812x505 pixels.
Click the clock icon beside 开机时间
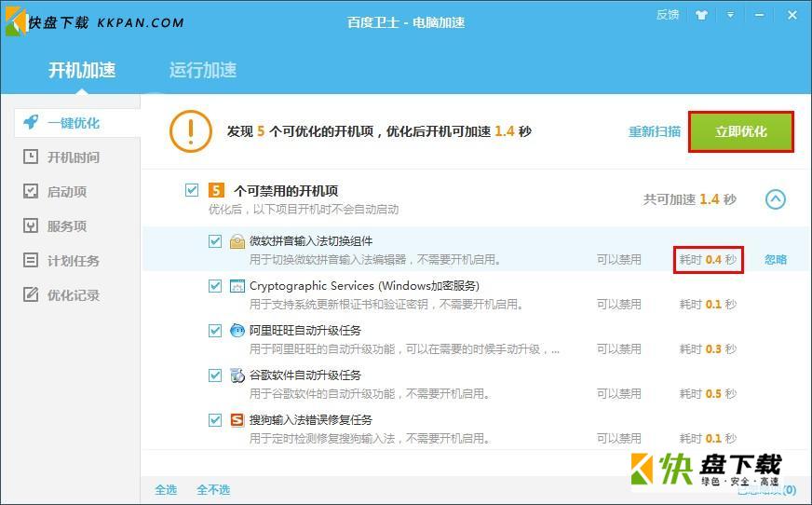[31, 157]
